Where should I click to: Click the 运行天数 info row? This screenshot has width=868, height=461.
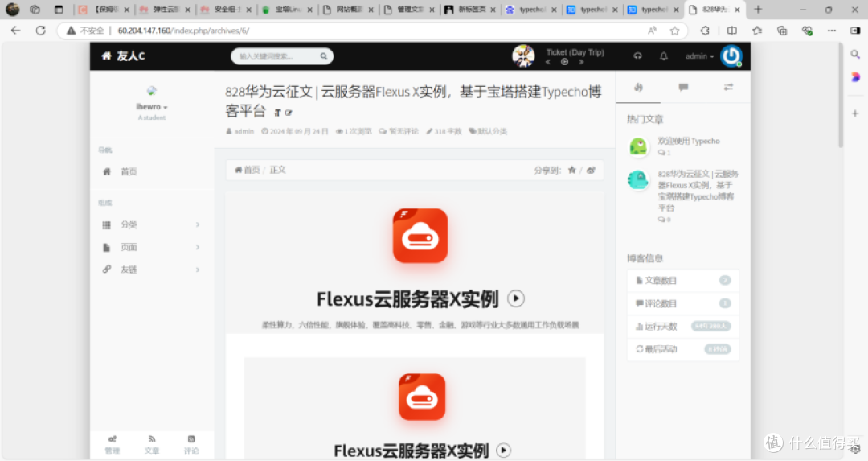point(683,327)
